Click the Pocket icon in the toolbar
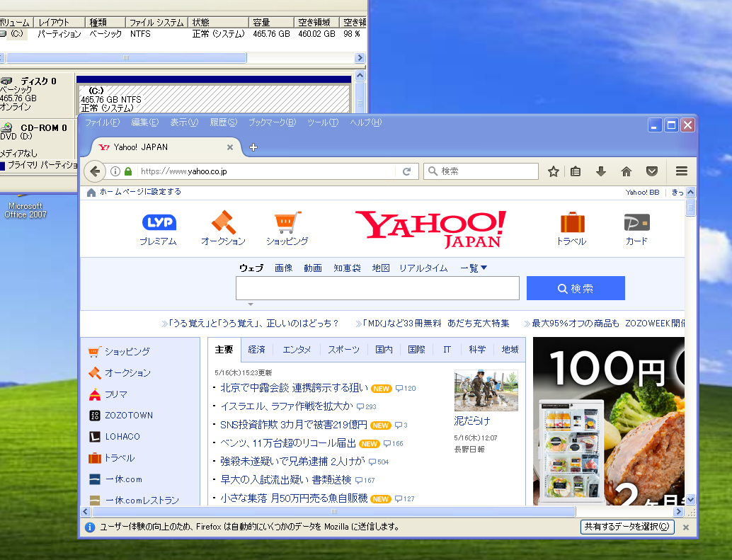The image size is (732, 560). pos(652,171)
